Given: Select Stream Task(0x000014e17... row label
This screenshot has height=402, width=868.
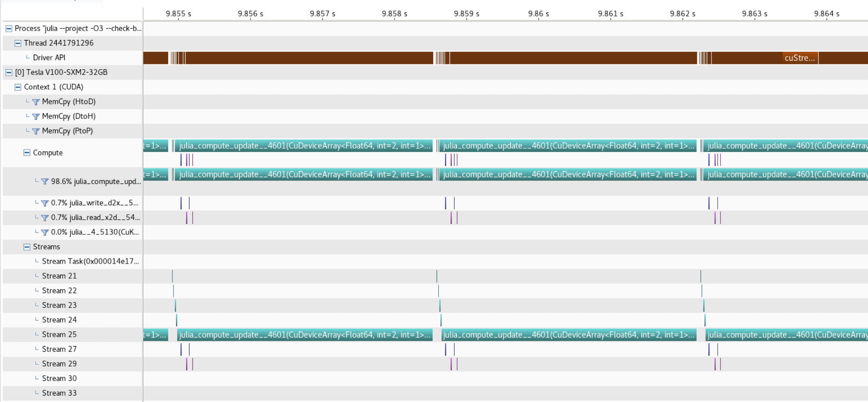Looking at the screenshot, I should click(90, 261).
